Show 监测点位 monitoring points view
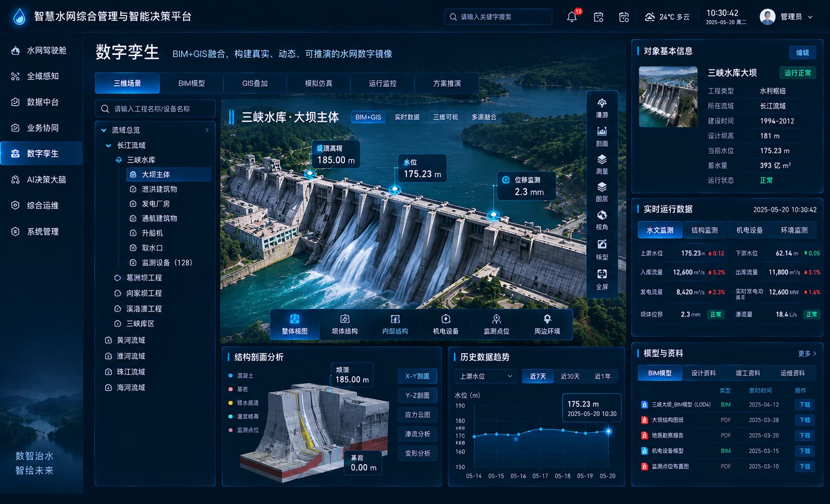The height and width of the screenshot is (504, 830). pyautogui.click(x=496, y=324)
